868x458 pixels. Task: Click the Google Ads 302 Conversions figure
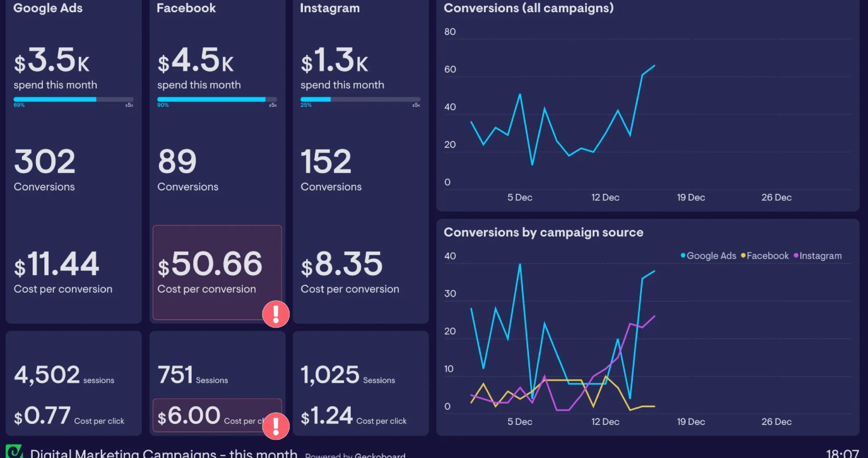tap(44, 162)
